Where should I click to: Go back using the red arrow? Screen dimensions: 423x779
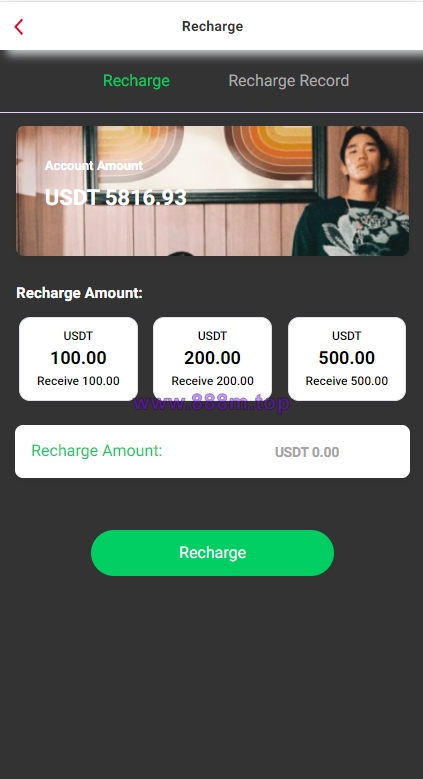(x=19, y=27)
